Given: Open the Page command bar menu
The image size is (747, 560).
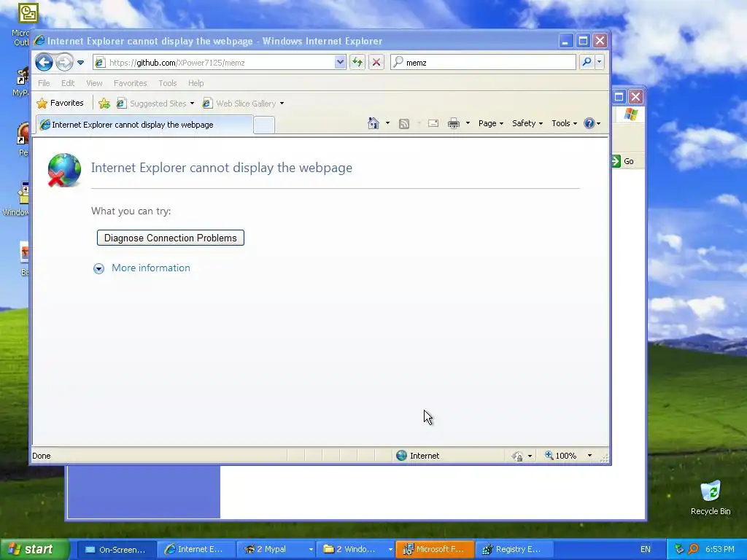Looking at the screenshot, I should click(491, 123).
